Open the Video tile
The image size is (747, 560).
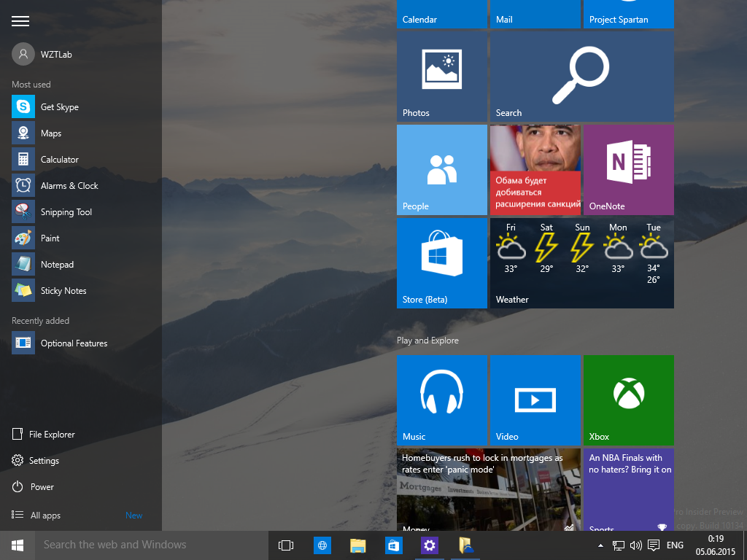[535, 400]
